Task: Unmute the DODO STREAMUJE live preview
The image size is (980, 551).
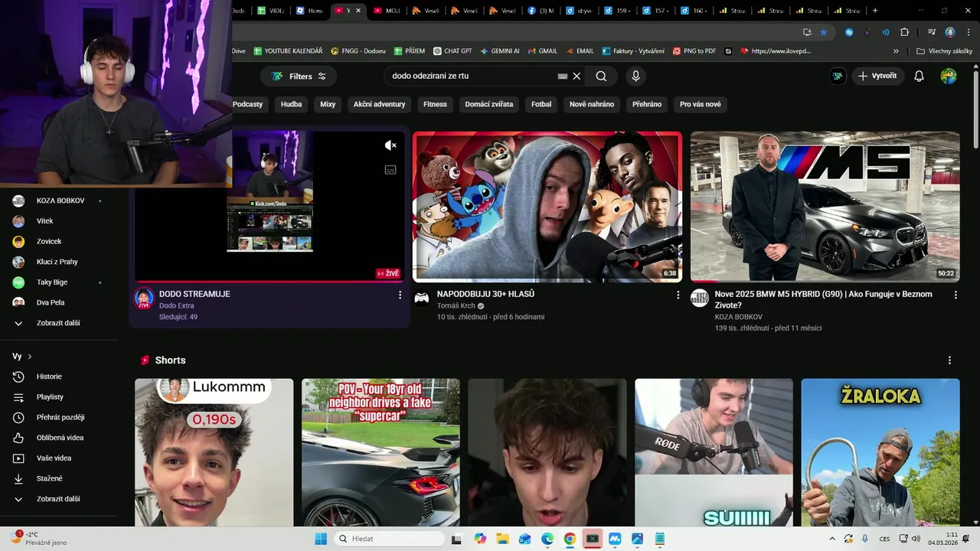Action: (390, 145)
